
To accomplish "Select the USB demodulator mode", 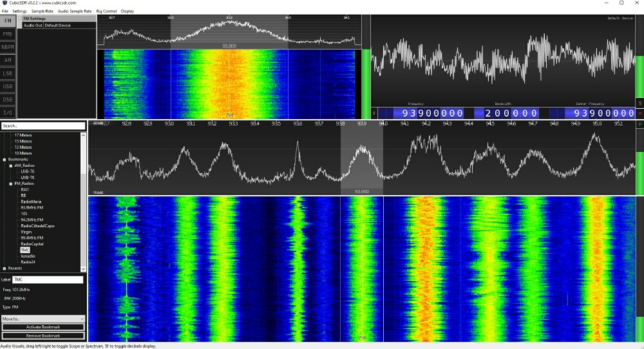I will [8, 87].
